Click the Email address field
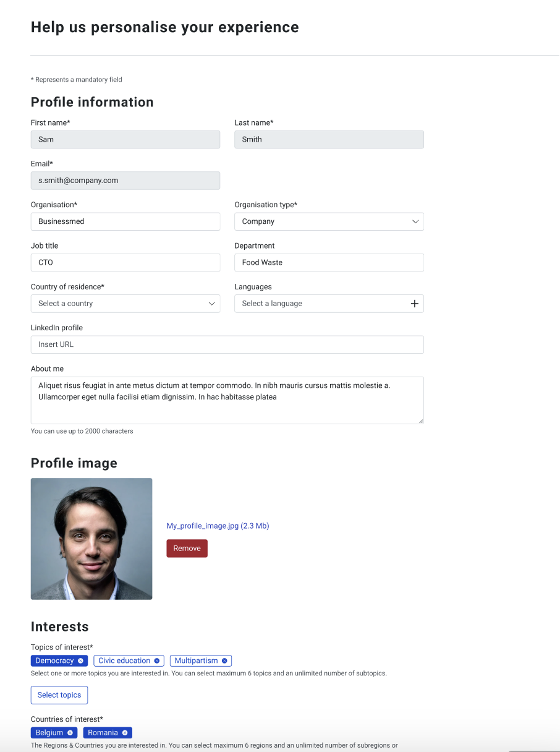 coord(125,181)
